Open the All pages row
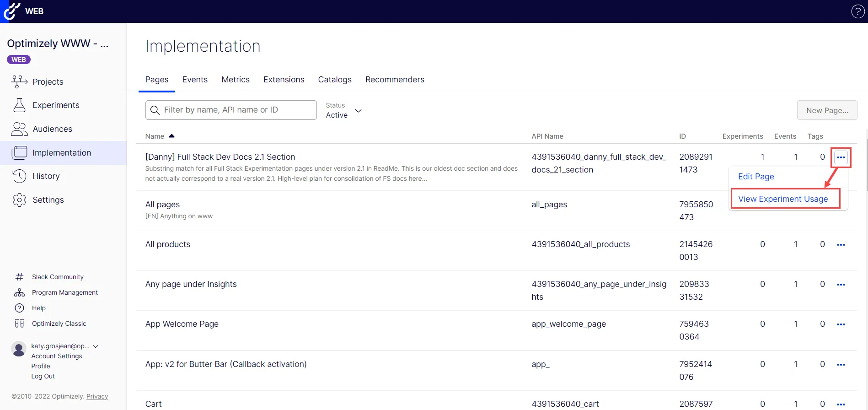 162,205
